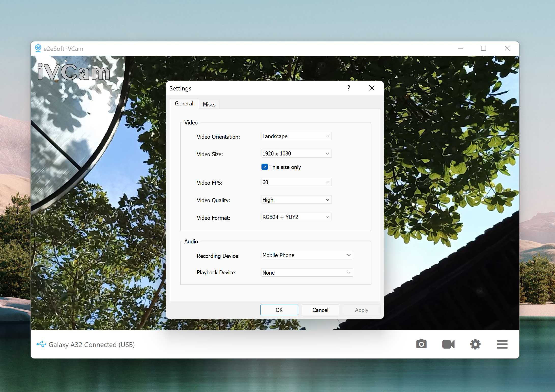
Task: Click the Video Orientation label
Action: 218,137
